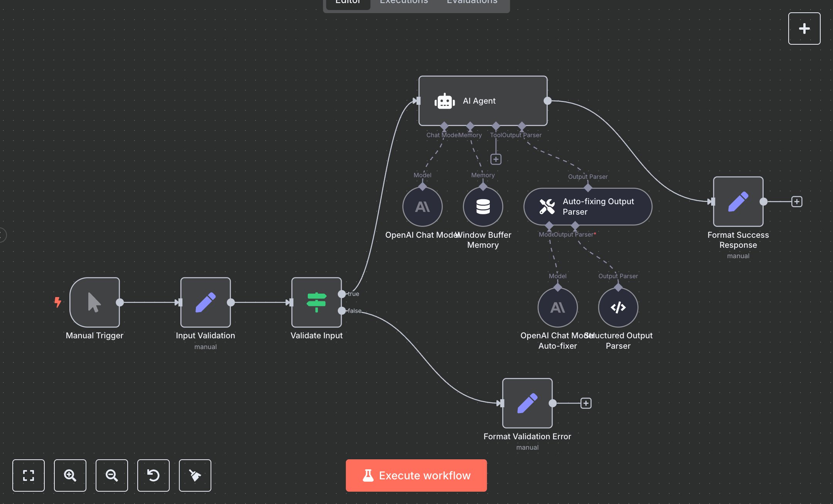833x504 pixels.
Task: Zoom out using the magnifier icon
Action: coord(111,475)
